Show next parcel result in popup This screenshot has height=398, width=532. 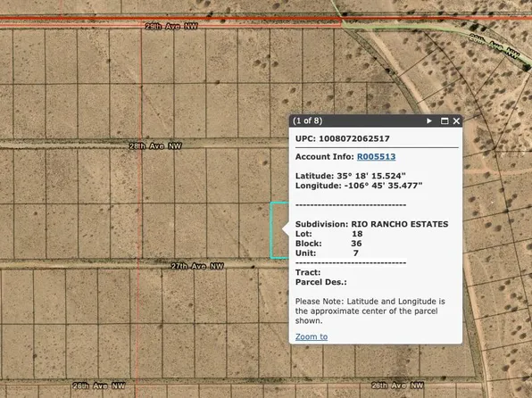[429, 120]
